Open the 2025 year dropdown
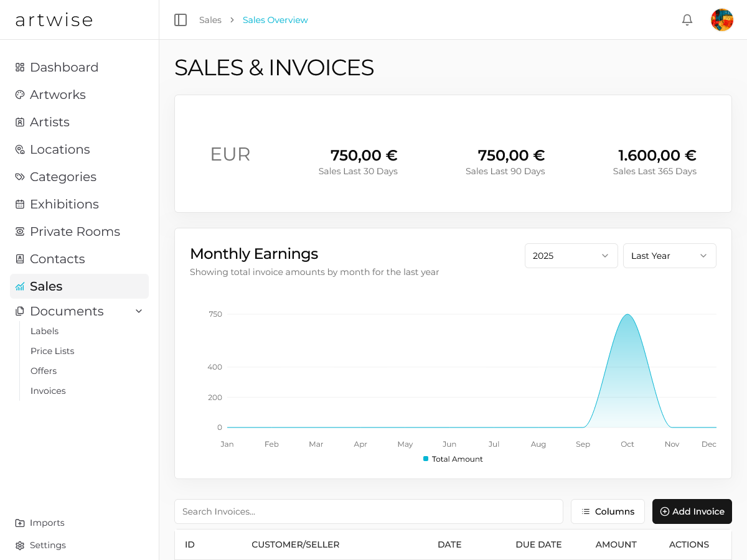Screen dimensions: 747x560 (x=571, y=256)
